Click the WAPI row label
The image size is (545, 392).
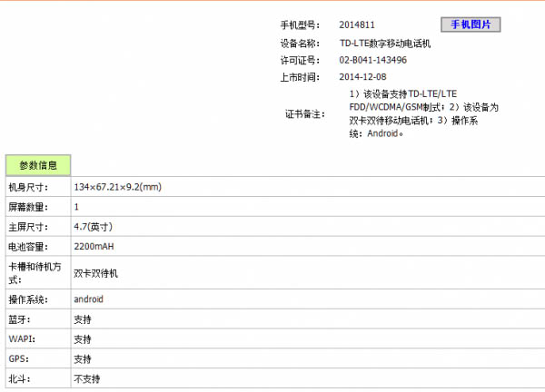22,338
